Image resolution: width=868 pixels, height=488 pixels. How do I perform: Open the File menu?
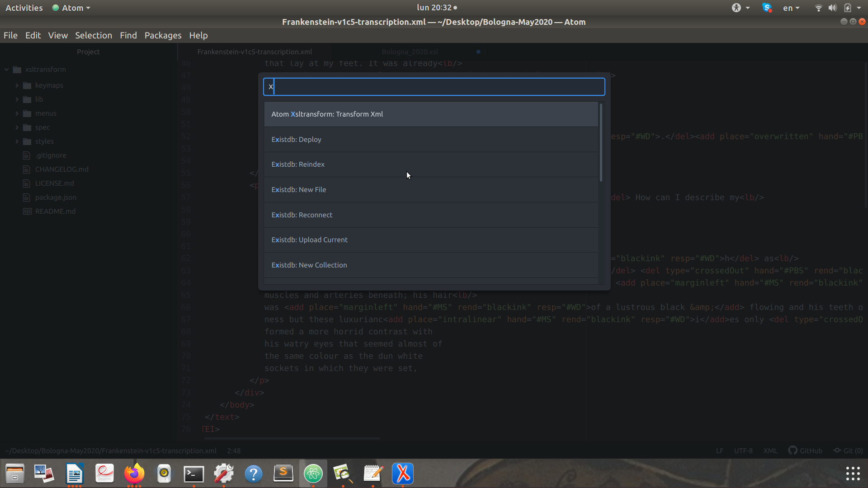click(10, 35)
